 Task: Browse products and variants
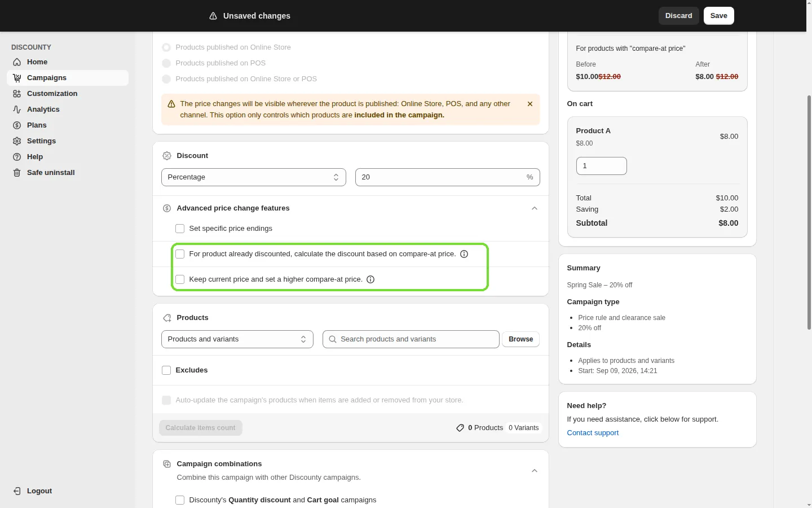click(x=521, y=339)
